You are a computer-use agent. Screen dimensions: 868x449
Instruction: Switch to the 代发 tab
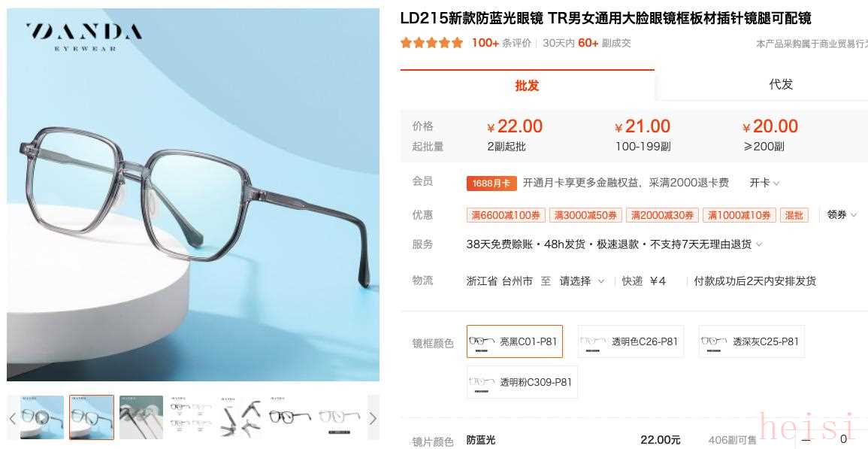tap(781, 84)
